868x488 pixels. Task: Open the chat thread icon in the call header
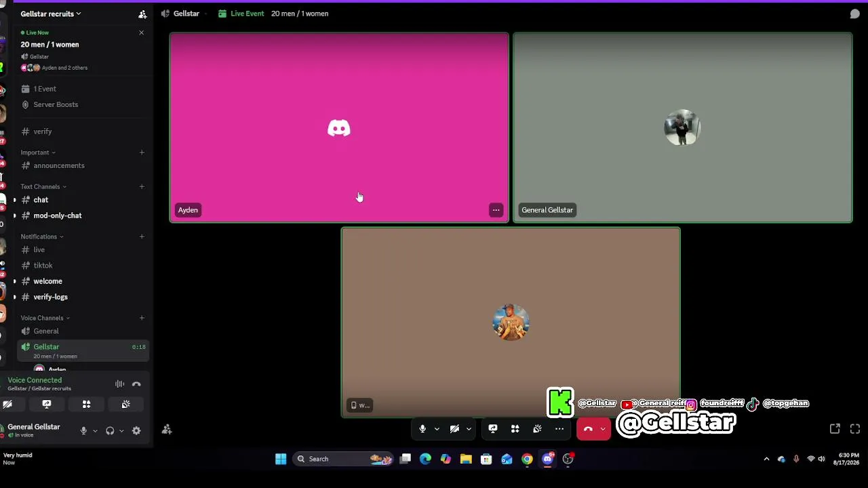[855, 14]
